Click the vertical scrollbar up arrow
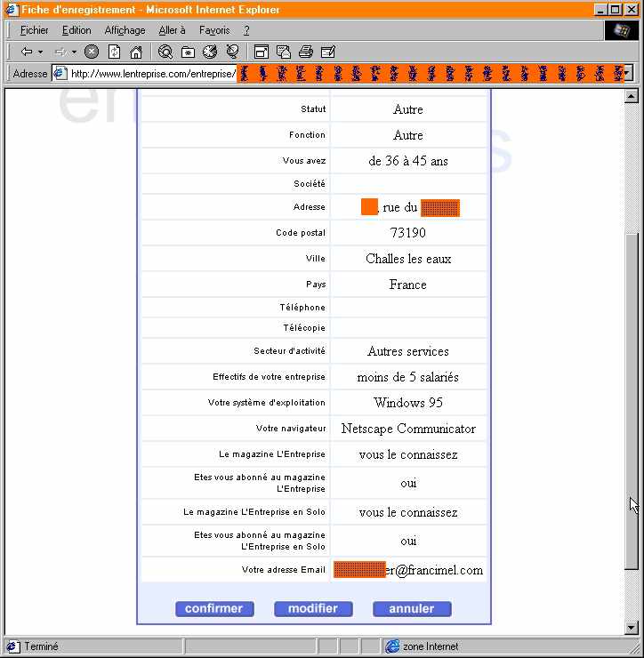Screen dimensions: 644x658 tap(631, 97)
